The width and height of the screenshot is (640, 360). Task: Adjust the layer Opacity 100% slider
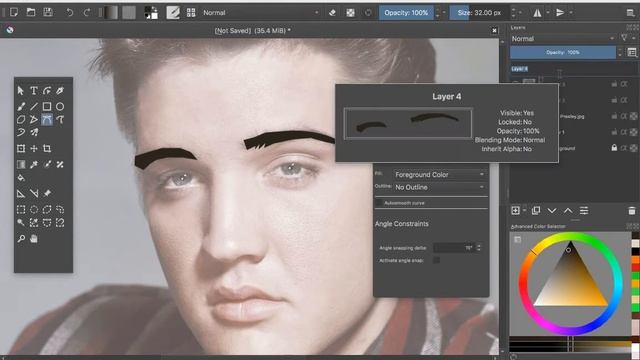[x=563, y=52]
